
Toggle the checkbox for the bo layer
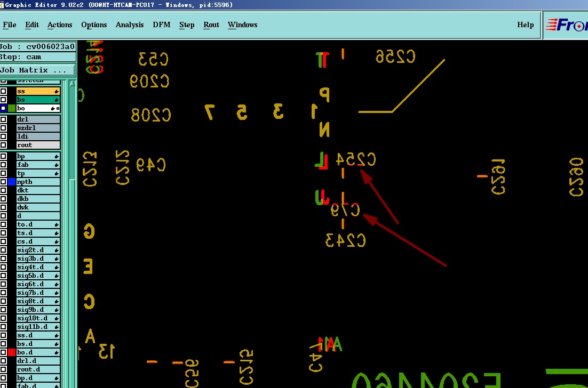(x=3, y=109)
